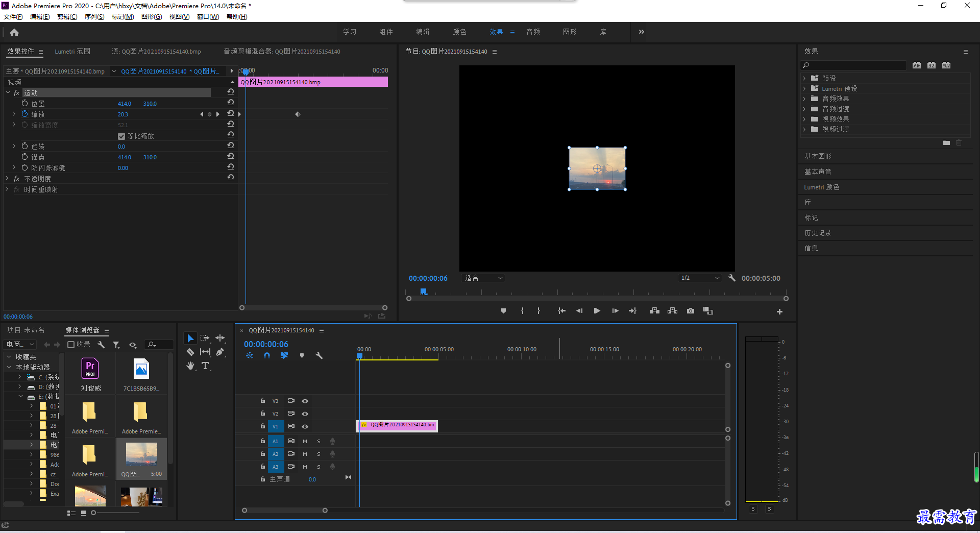This screenshot has width=980, height=533.
Task: Toggle V3 track visibility eye
Action: pos(305,401)
